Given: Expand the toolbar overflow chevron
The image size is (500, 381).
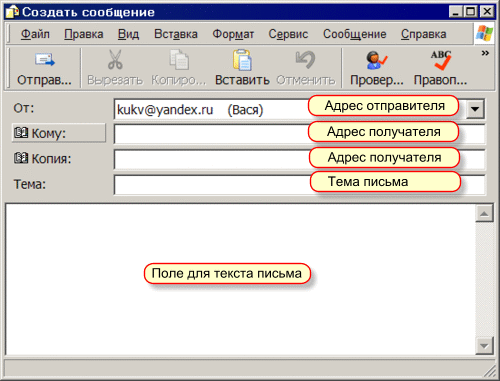Looking at the screenshot, I should pyautogui.click(x=485, y=53).
